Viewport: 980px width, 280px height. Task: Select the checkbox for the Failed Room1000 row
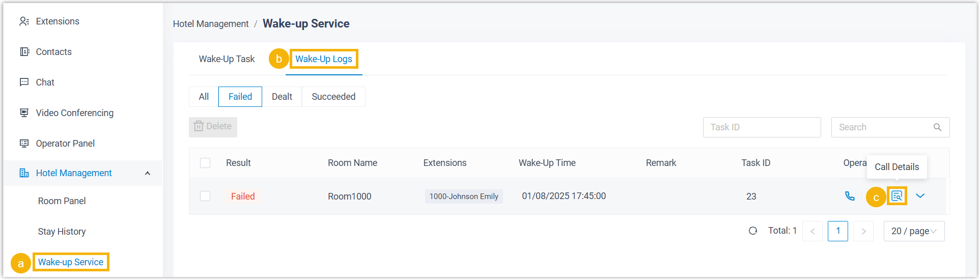point(205,196)
